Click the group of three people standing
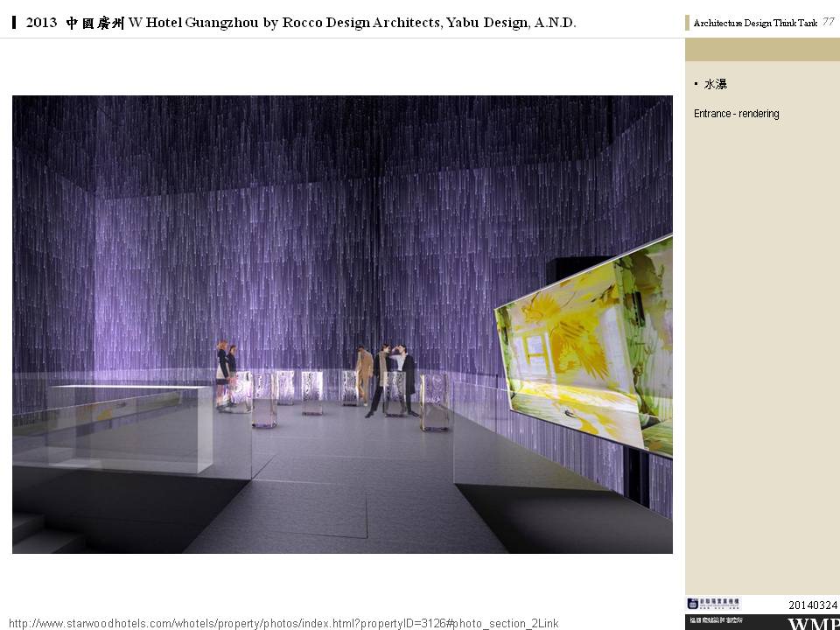The image size is (840, 630). (x=386, y=378)
